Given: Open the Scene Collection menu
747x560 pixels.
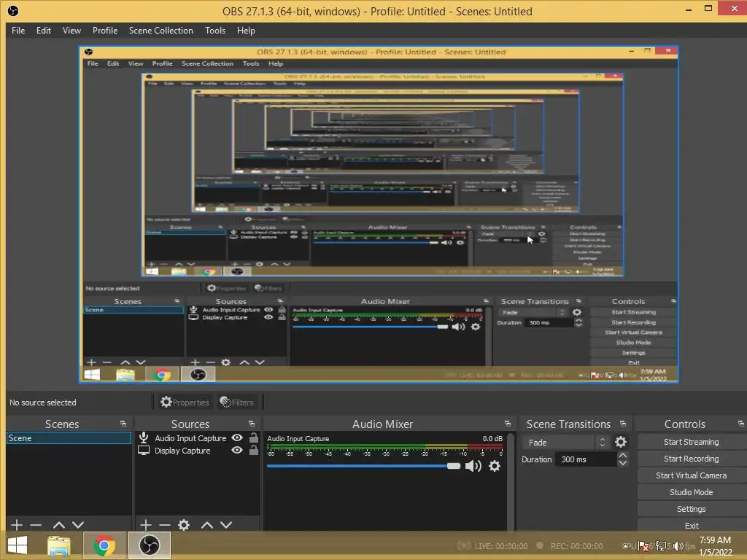Looking at the screenshot, I should (x=161, y=31).
